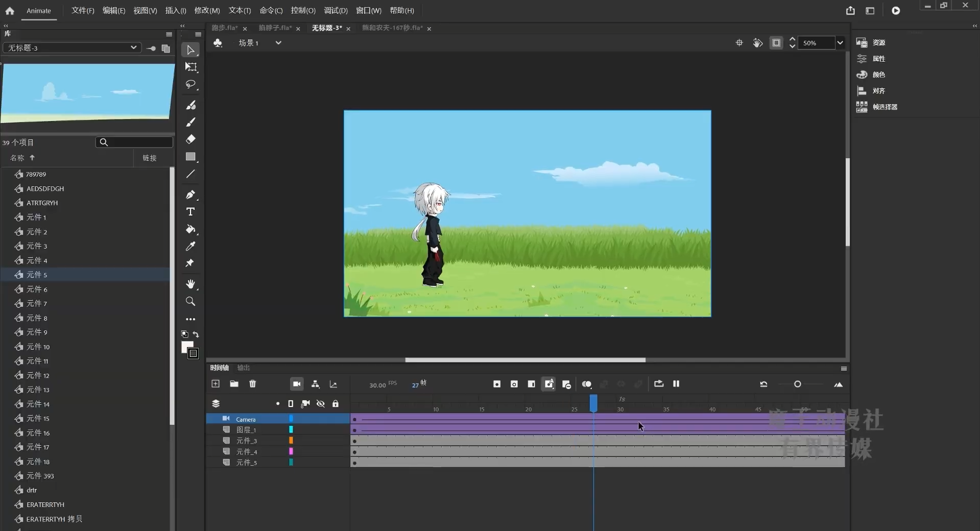Switch to the 熊和农夫-167秒.fla tab

pos(392,28)
